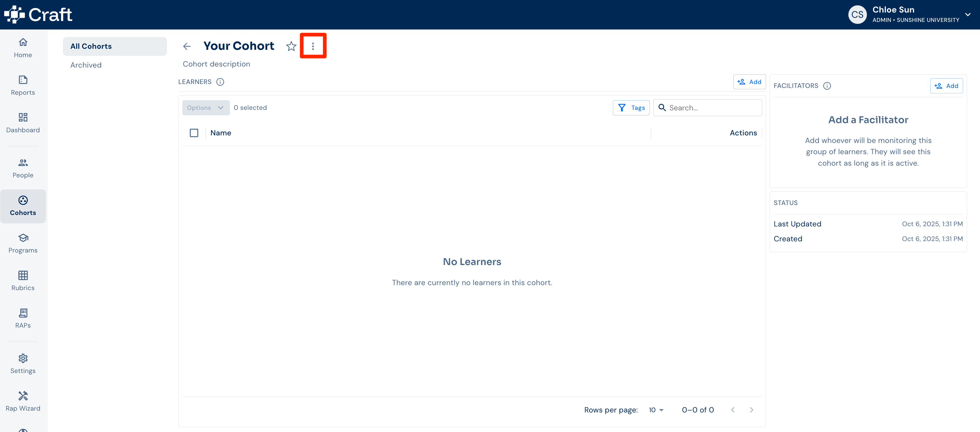Screen dimensions: 980x432
Task: Expand the Options dropdown
Action: 205,108
